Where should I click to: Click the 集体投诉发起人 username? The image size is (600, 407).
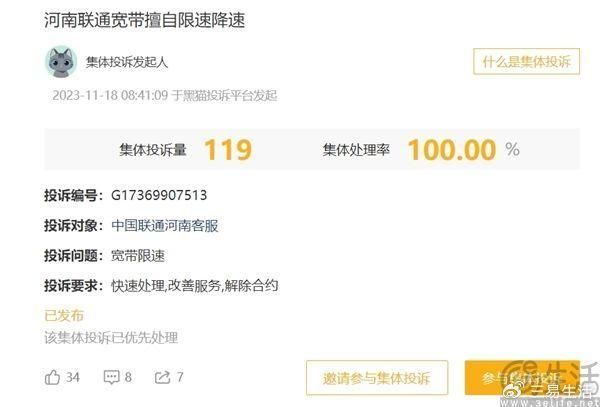(x=127, y=62)
